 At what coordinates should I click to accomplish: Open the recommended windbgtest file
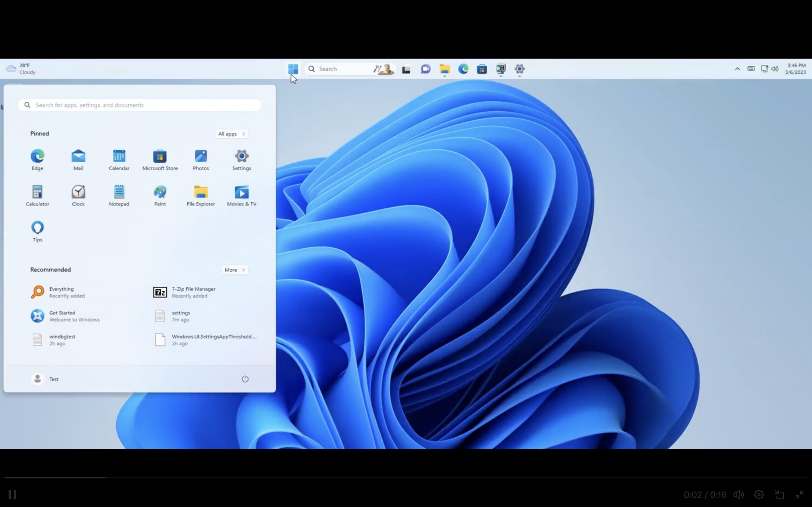(x=62, y=340)
